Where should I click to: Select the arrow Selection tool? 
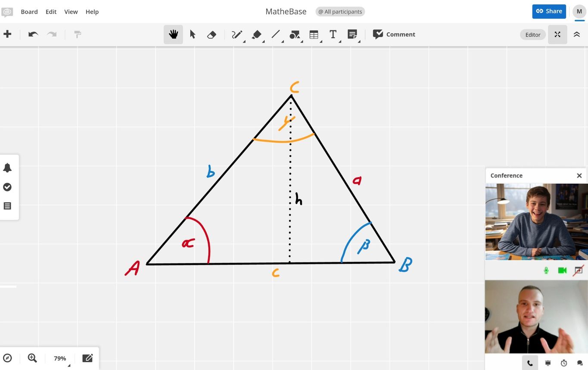pos(193,34)
